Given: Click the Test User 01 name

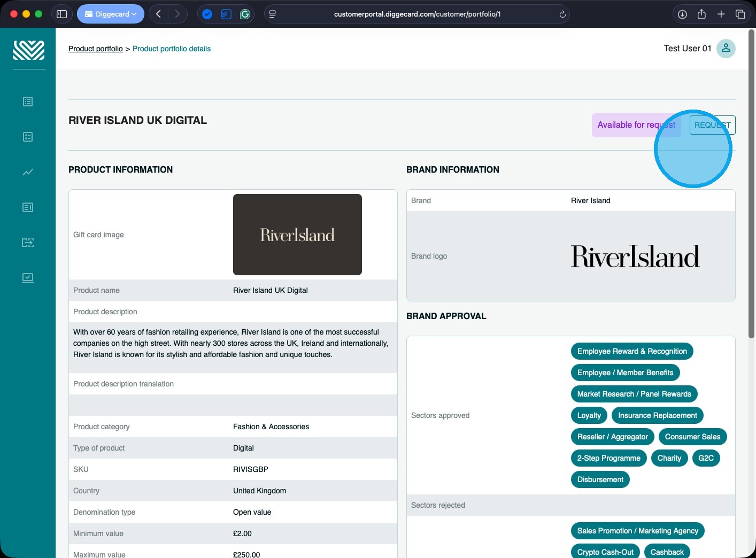Looking at the screenshot, I should click(688, 49).
